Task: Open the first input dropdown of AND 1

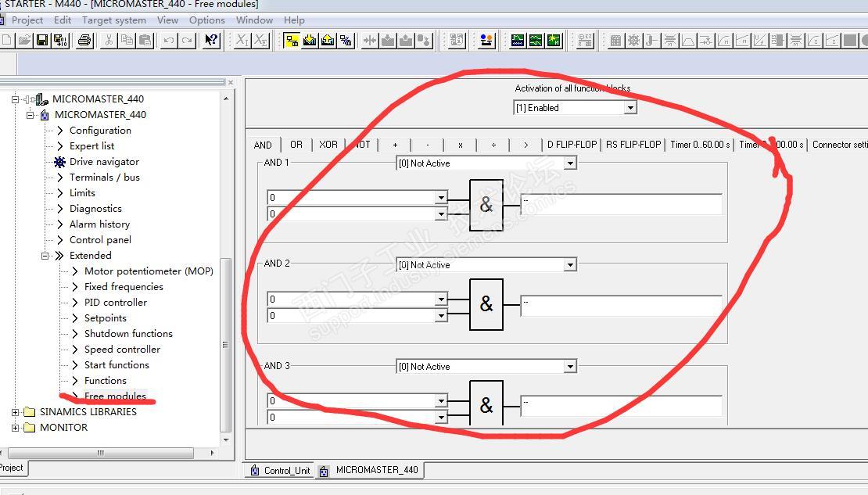Action: (441, 198)
